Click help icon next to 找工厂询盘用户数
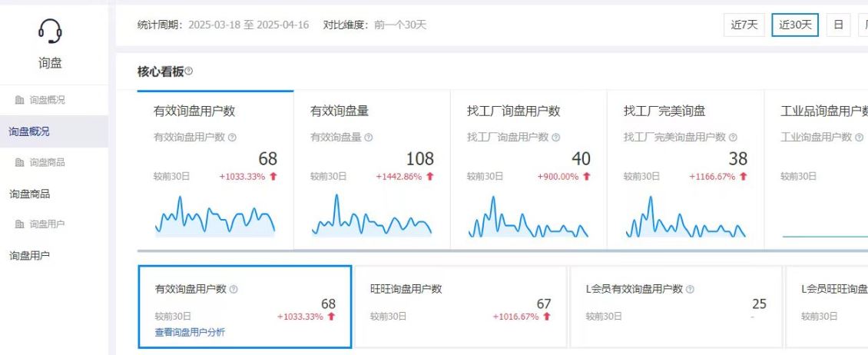868x355 pixels. pos(555,138)
